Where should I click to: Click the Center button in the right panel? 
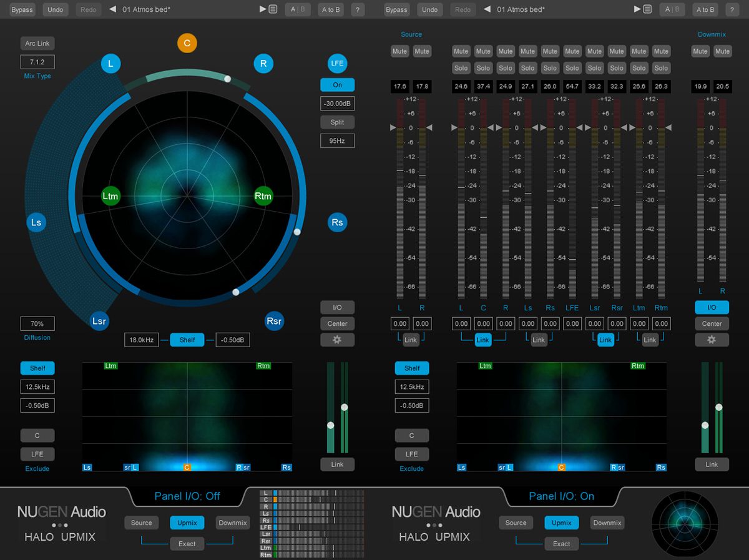(712, 323)
